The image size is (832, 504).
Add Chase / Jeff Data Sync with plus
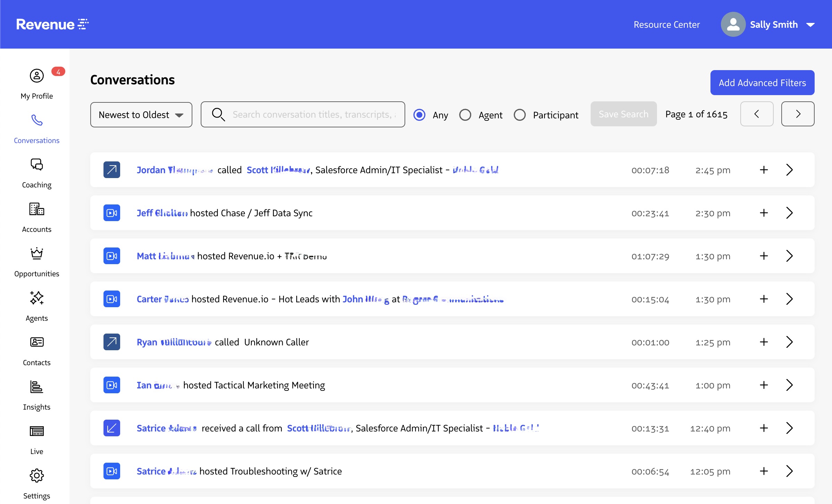coord(764,213)
